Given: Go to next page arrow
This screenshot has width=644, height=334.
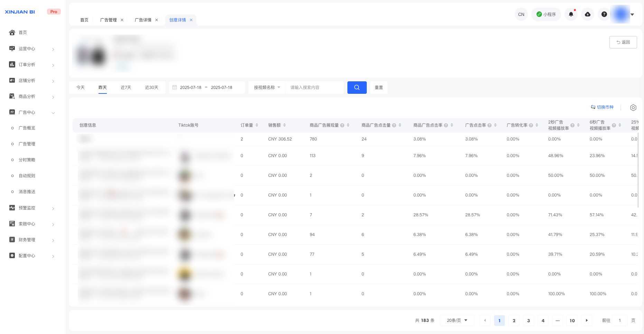Looking at the screenshot, I should coord(587,321).
